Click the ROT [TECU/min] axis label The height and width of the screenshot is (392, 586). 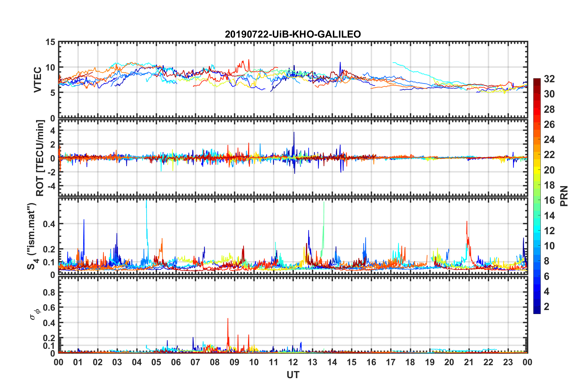[40, 158]
